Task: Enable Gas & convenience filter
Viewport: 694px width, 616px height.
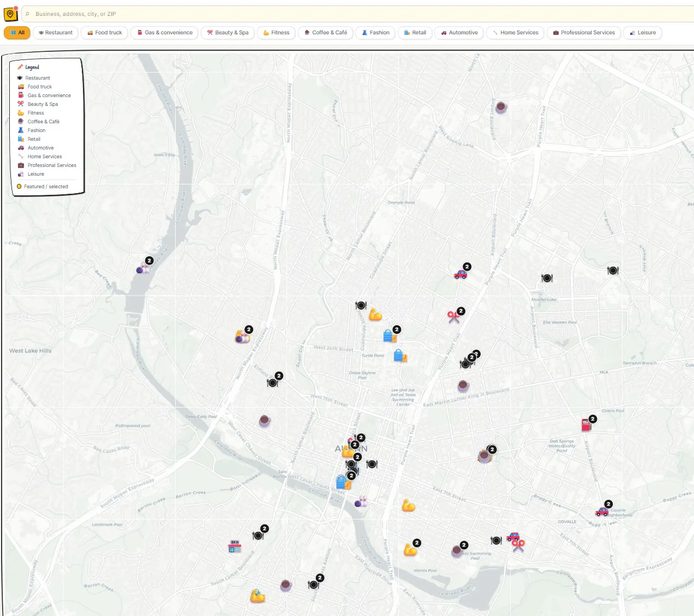Action: click(165, 33)
